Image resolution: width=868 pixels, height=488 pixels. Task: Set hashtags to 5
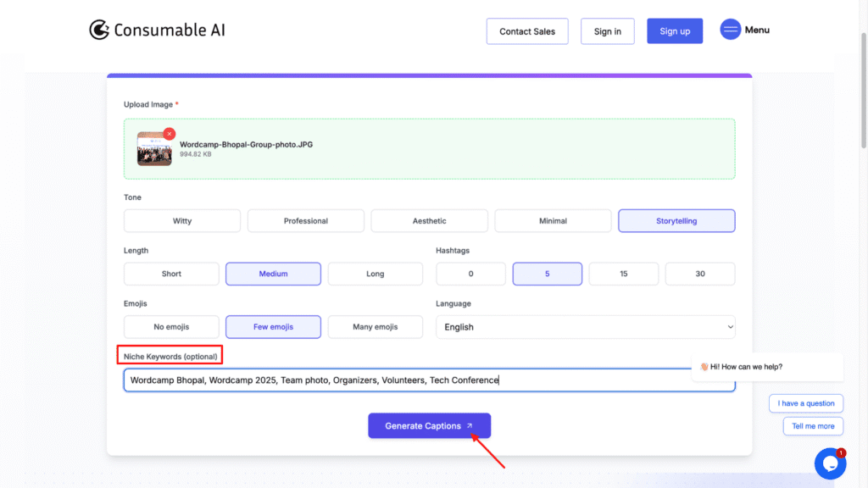(x=548, y=274)
